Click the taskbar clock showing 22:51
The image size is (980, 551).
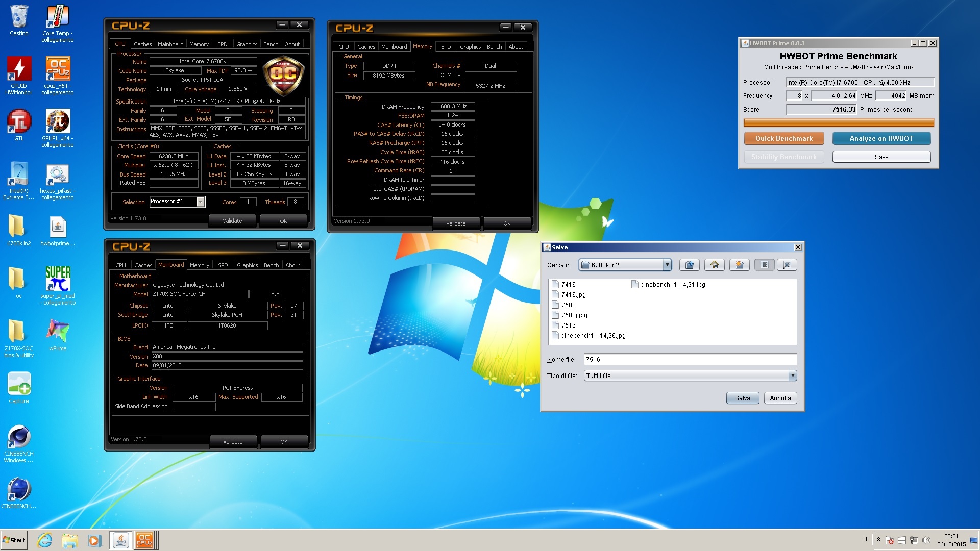coord(951,540)
